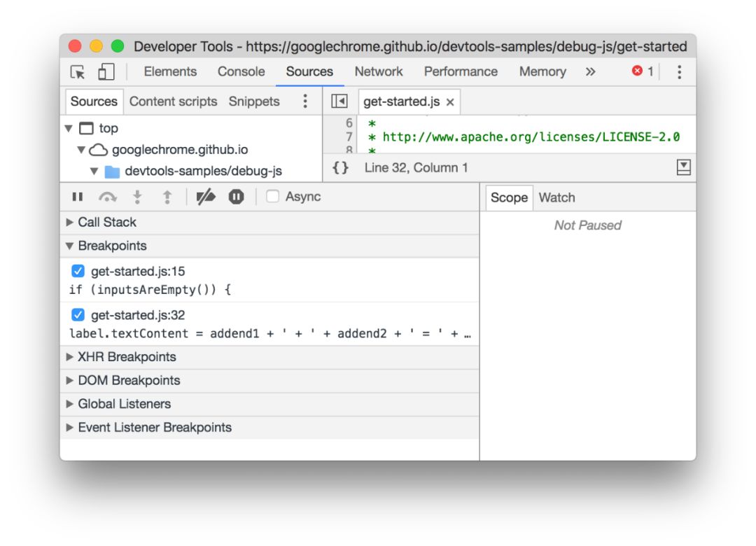
Task: Hide the file navigator pane icon
Action: [x=339, y=101]
